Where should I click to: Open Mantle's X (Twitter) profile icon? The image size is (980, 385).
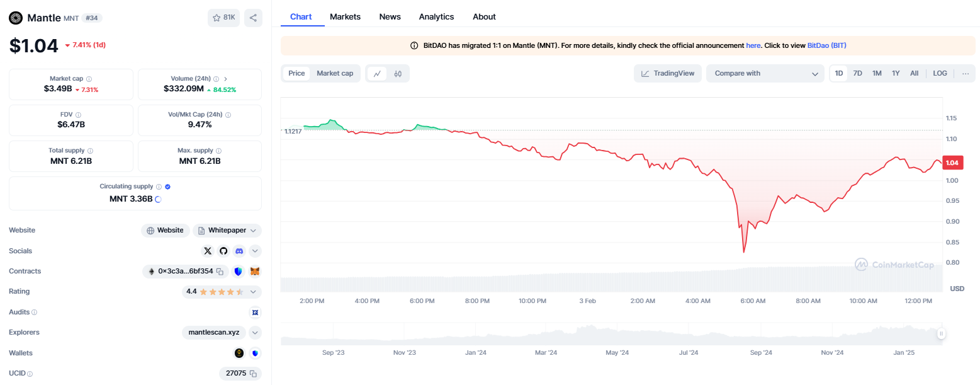[x=208, y=251]
